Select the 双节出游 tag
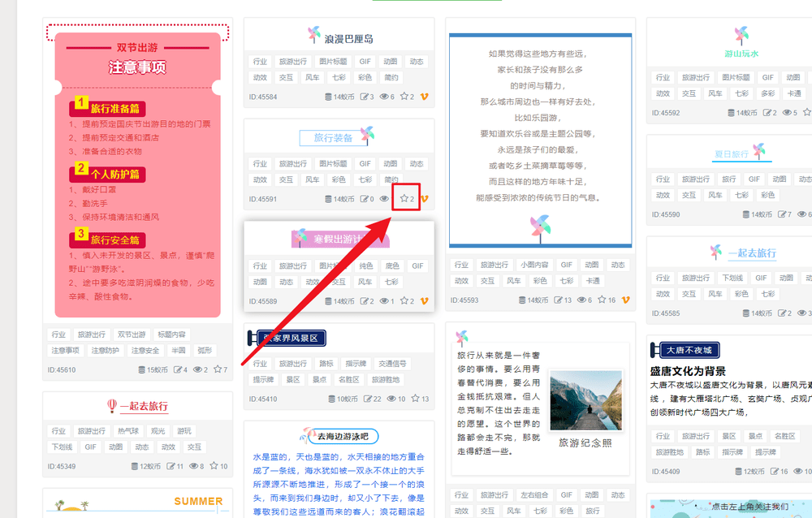 pos(132,335)
